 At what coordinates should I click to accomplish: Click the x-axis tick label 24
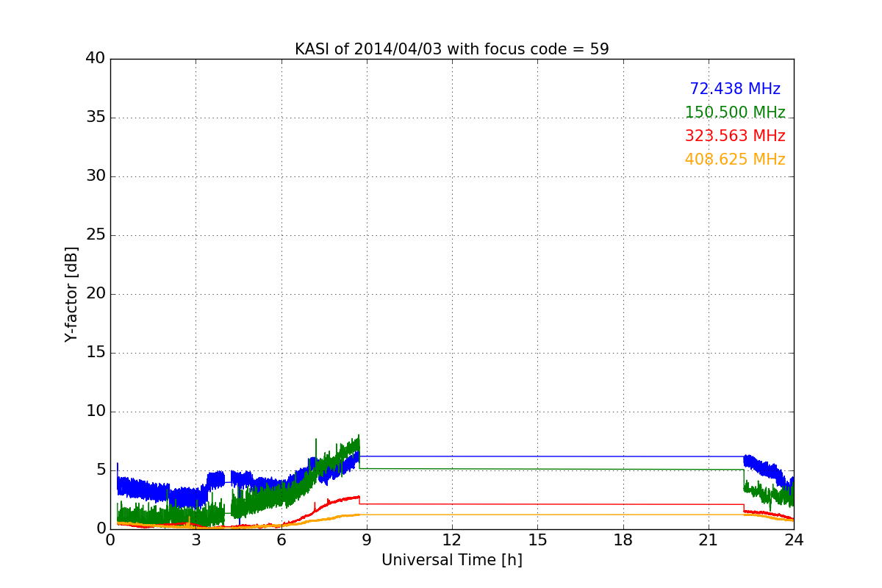794,540
